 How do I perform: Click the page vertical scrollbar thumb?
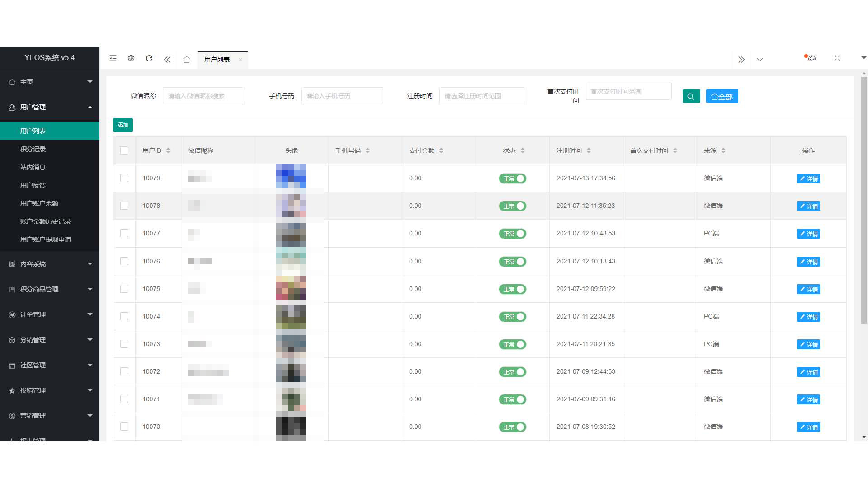(864, 200)
